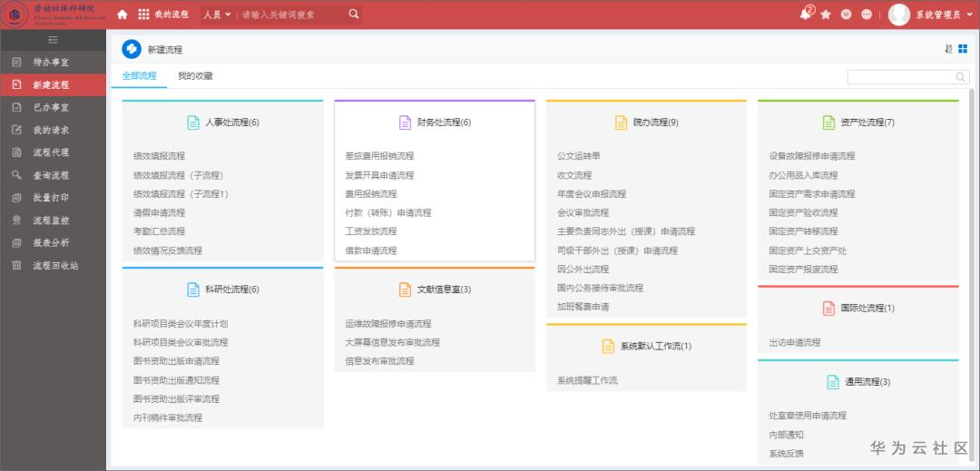Open 请假申请流程 link
Viewport: 980px width, 471px height.
tap(160, 212)
